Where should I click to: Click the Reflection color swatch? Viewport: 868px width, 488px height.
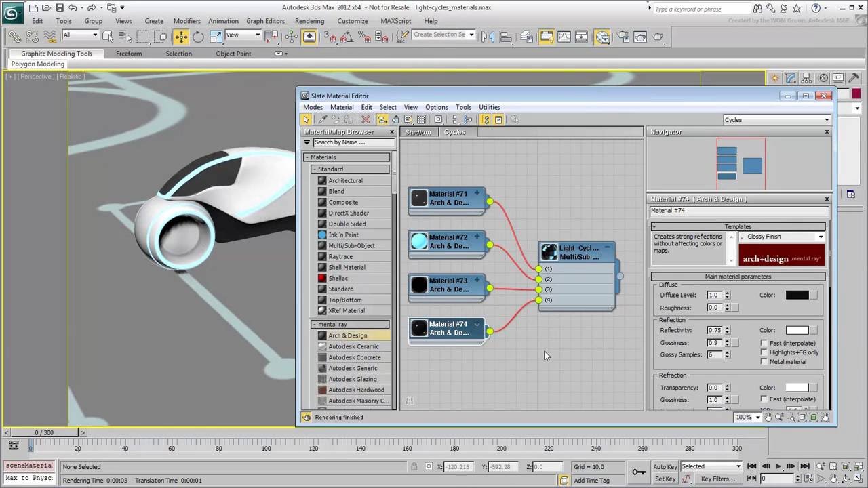(x=797, y=330)
